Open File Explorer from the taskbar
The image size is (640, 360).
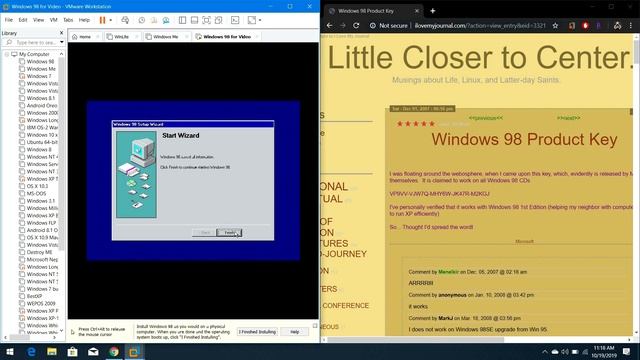(52, 351)
